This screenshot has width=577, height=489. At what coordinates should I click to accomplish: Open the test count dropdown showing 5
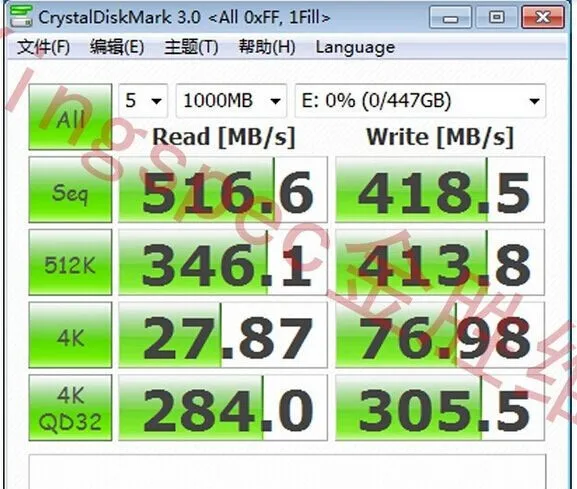[144, 101]
